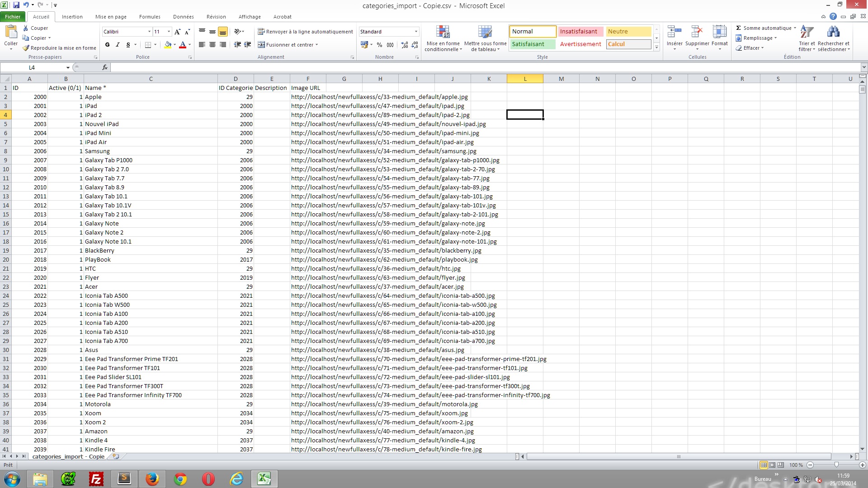The width and height of the screenshot is (868, 488).
Task: Decrease the cell indent
Action: pos(237,45)
